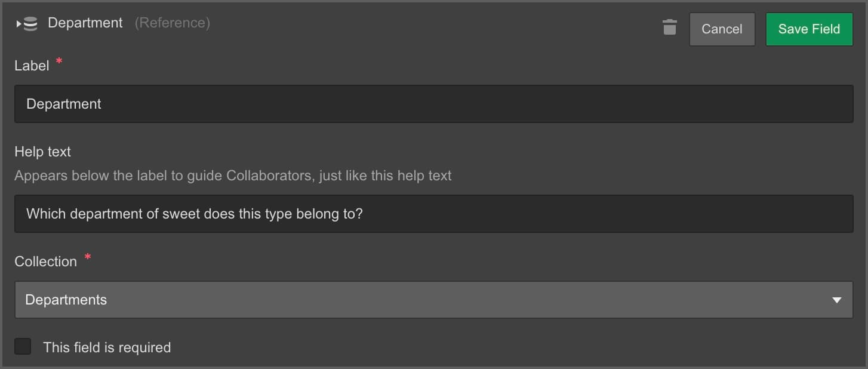Click the gray '(Reference)' type text
This screenshot has height=369, width=868.
[x=173, y=23]
